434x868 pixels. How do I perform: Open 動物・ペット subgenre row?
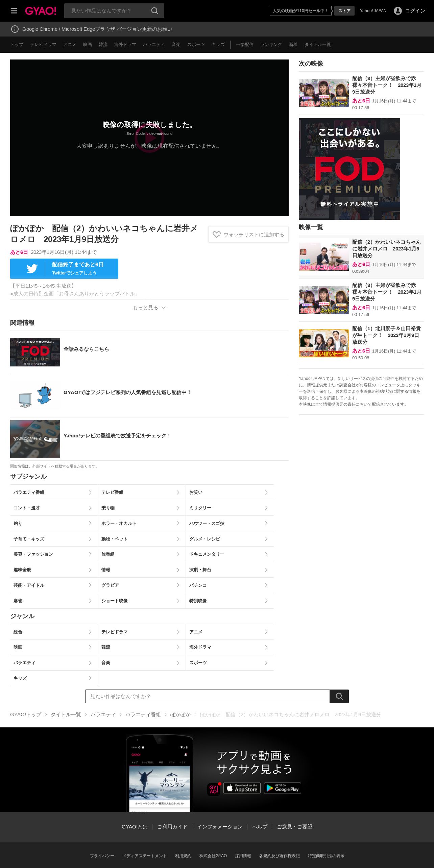pyautogui.click(x=142, y=539)
